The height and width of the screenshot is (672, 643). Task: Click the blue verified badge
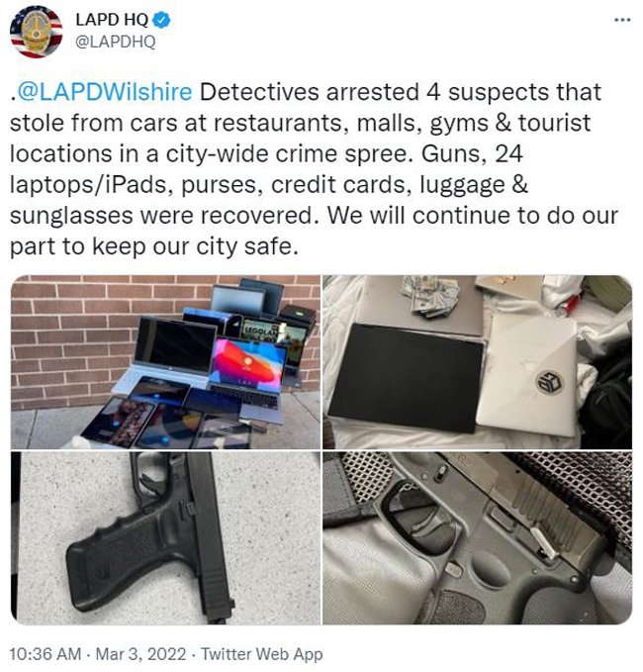(161, 20)
